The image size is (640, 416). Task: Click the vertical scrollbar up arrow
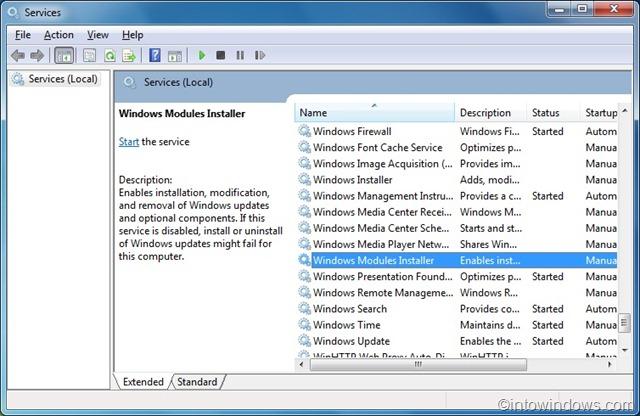pyautogui.click(x=625, y=111)
